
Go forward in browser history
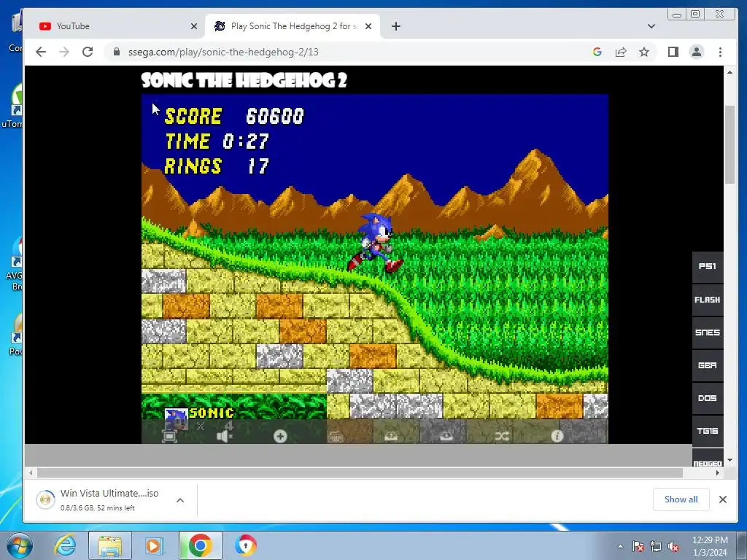coord(64,52)
